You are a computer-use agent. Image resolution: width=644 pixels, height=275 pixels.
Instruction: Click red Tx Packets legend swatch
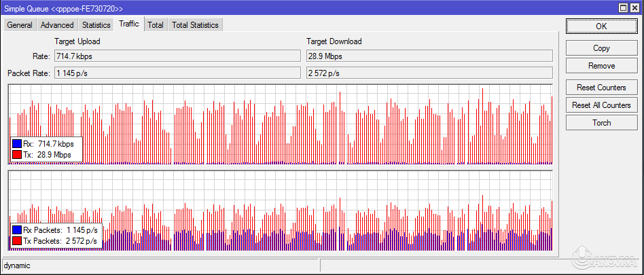[17, 241]
